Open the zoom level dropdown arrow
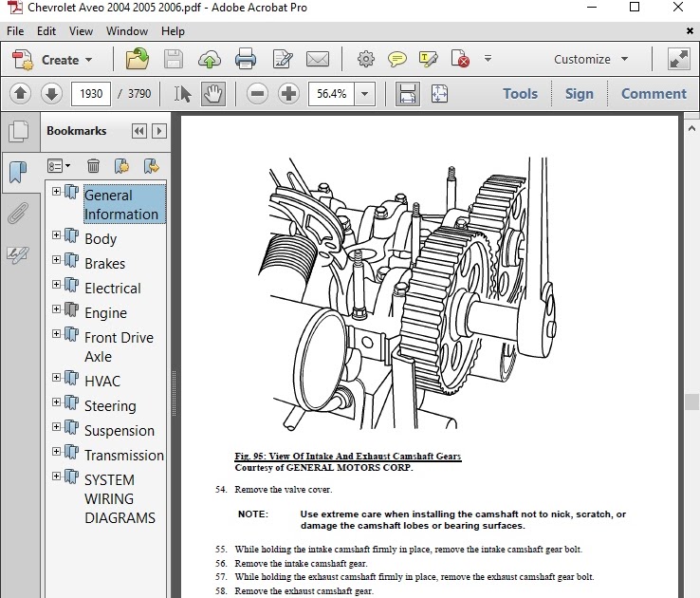 point(365,94)
